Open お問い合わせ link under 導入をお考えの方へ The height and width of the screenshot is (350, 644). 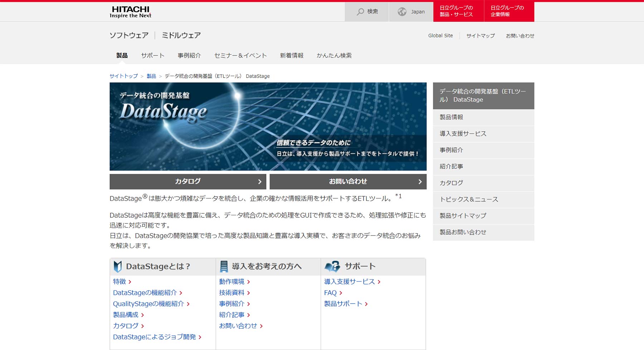click(238, 326)
